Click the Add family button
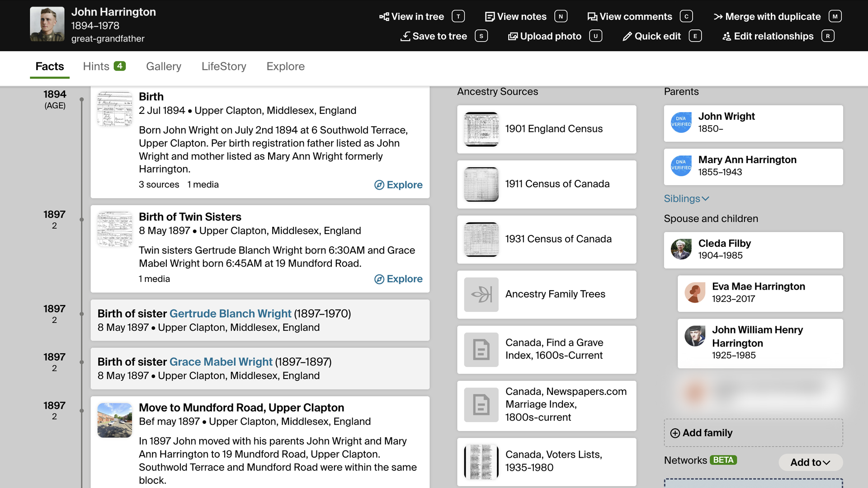The height and width of the screenshot is (488, 868). [x=753, y=433]
